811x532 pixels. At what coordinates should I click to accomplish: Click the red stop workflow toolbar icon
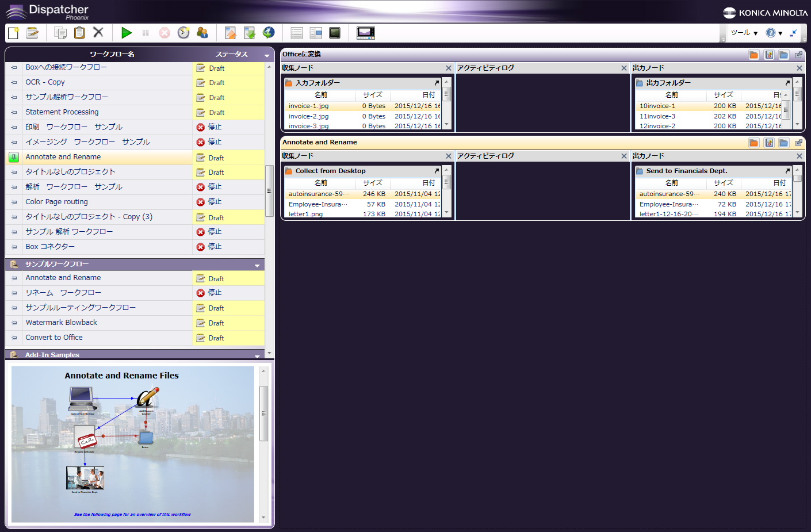pyautogui.click(x=165, y=33)
